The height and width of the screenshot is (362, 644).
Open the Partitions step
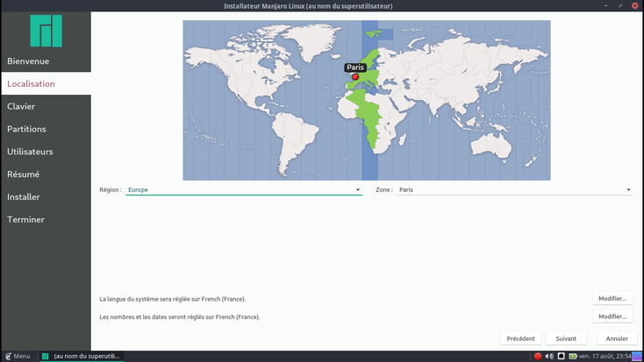click(x=46, y=129)
